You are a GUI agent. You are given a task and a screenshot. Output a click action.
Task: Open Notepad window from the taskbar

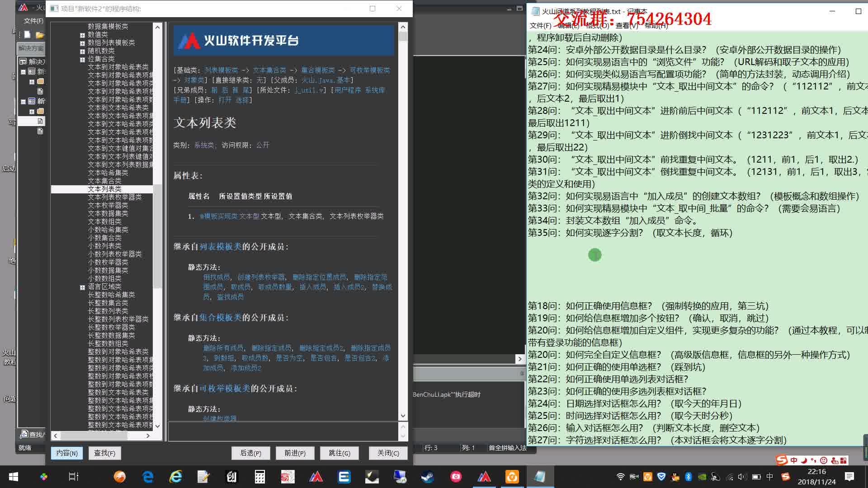click(x=541, y=477)
